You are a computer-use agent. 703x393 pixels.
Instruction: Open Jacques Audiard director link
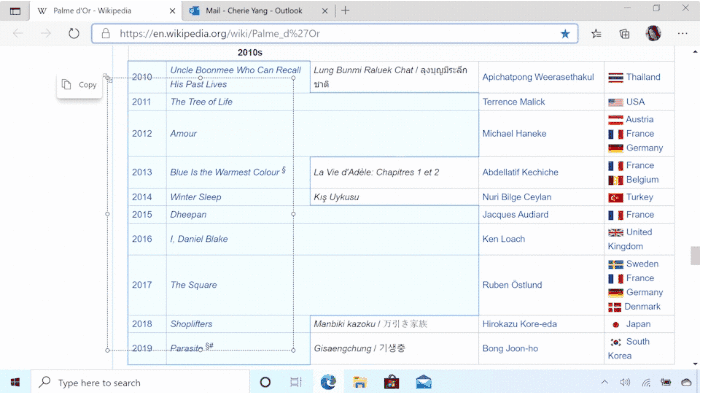coord(515,215)
